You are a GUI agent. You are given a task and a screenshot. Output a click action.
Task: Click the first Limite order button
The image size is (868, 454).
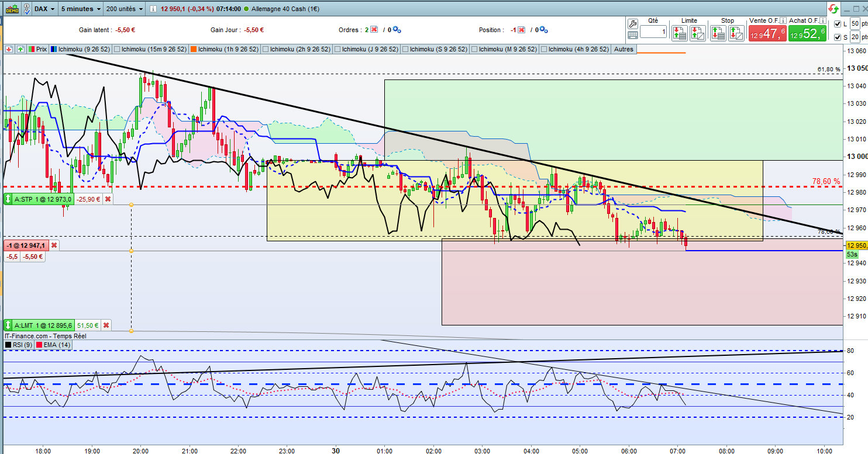tap(680, 33)
